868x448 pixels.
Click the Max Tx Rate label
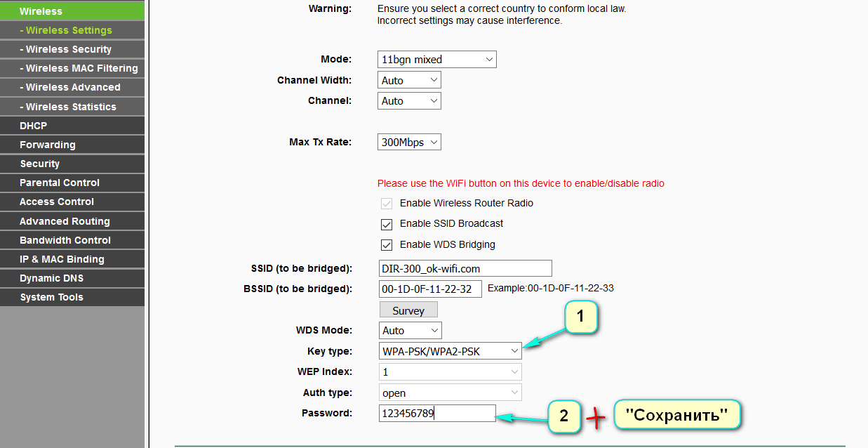pos(321,142)
